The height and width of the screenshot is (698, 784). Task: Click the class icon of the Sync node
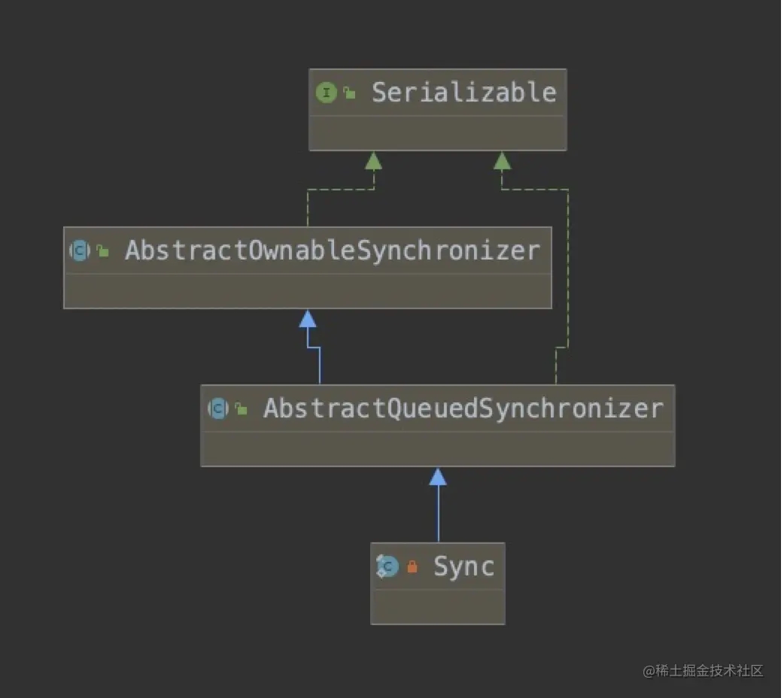coord(387,566)
